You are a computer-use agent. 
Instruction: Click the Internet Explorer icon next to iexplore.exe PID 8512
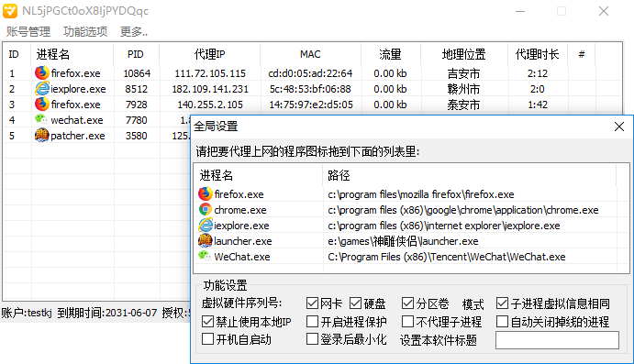click(41, 88)
